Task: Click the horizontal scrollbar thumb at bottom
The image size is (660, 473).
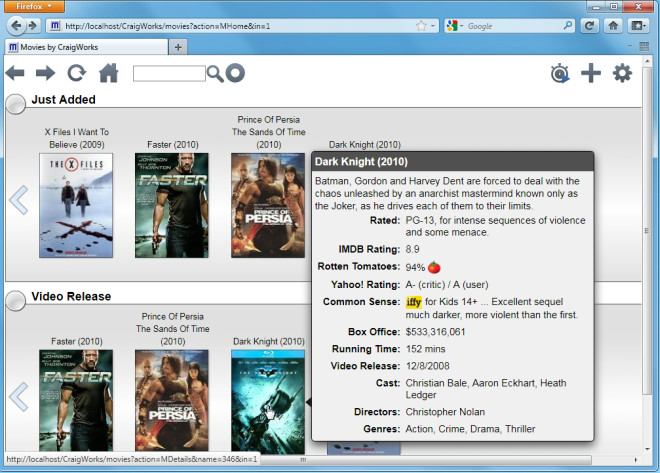Action: pos(425,460)
